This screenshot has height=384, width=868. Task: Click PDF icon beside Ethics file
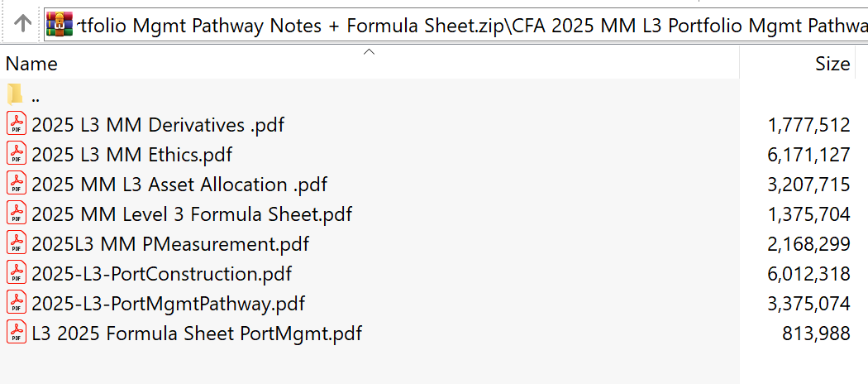[16, 155]
